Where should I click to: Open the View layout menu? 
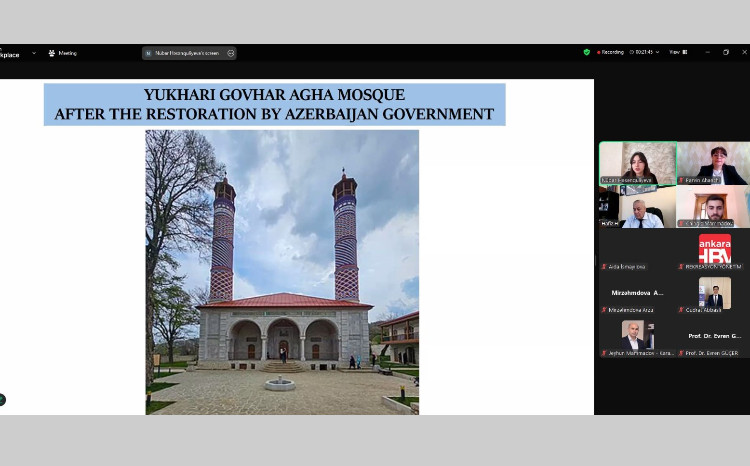tap(676, 52)
